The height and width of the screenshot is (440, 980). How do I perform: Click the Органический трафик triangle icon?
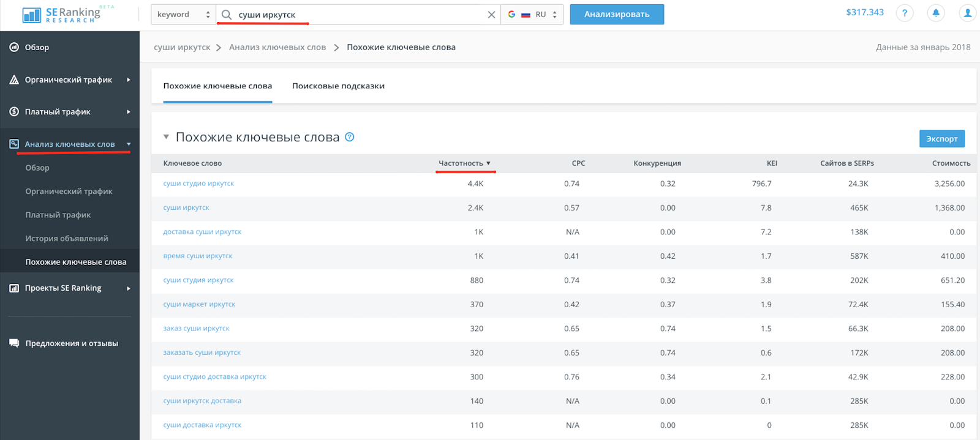(14, 80)
